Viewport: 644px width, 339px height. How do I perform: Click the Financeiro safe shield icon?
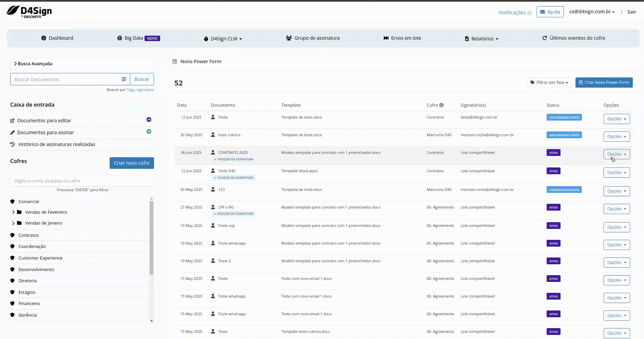[13, 303]
